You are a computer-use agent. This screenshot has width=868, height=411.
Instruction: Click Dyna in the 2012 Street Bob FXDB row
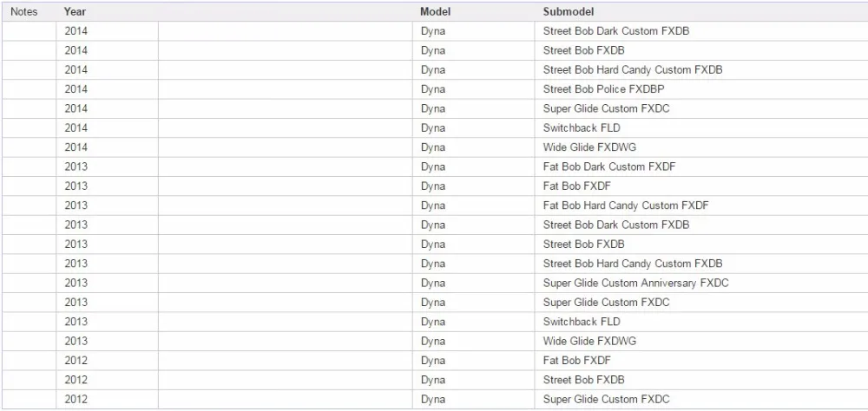(x=433, y=380)
